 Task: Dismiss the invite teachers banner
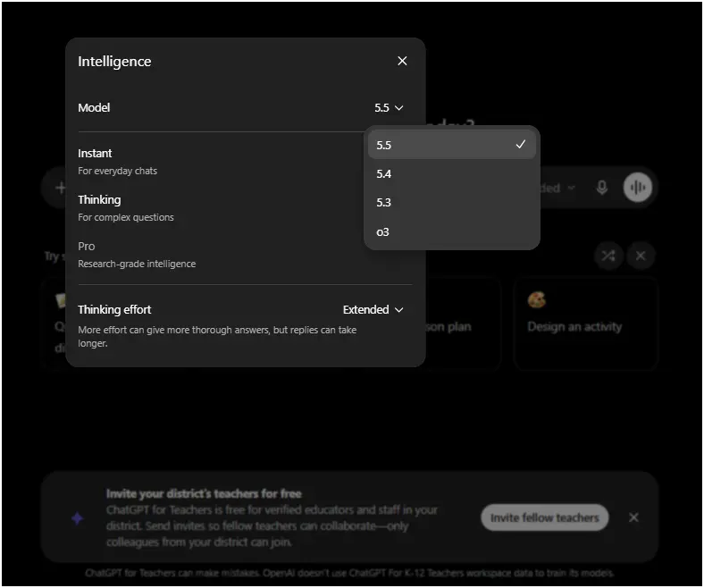tap(633, 517)
